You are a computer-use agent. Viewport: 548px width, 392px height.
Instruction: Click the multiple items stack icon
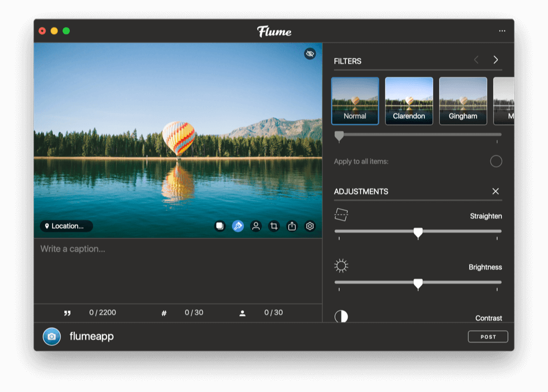coord(220,226)
